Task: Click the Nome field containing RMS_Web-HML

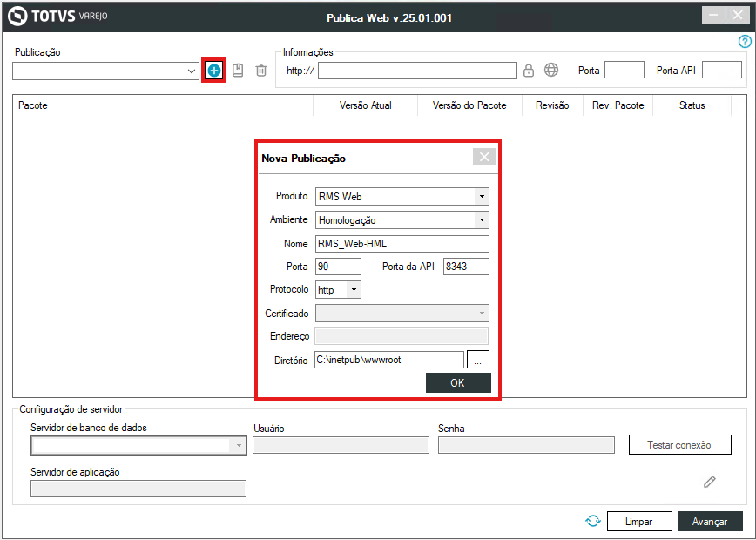Action: coord(402,244)
